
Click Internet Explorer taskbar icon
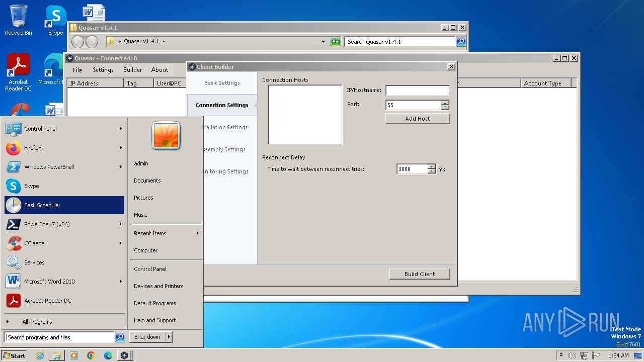40,355
